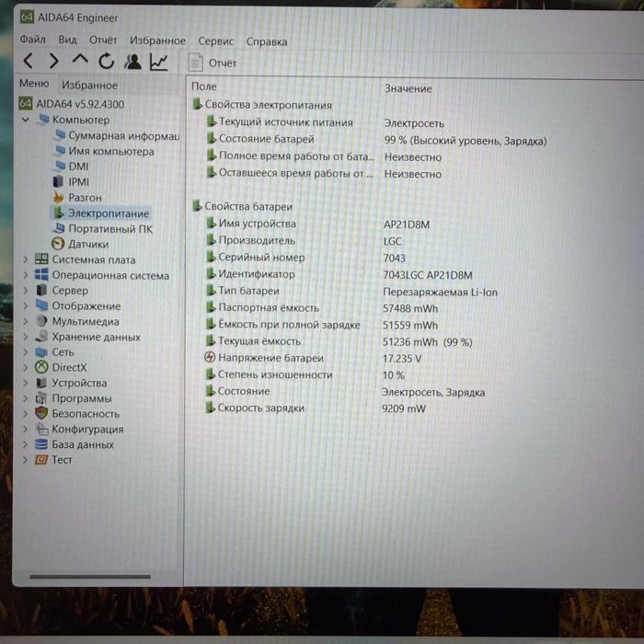Click the Портативный ПК laptop icon

tap(59, 228)
